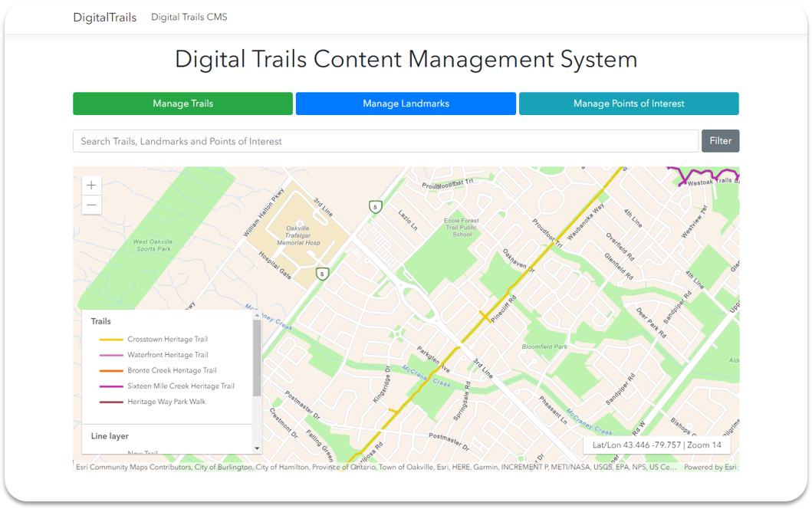The width and height of the screenshot is (812, 509).
Task: Click the Highway 5 shield near Lazio Ln
Action: coord(374,206)
